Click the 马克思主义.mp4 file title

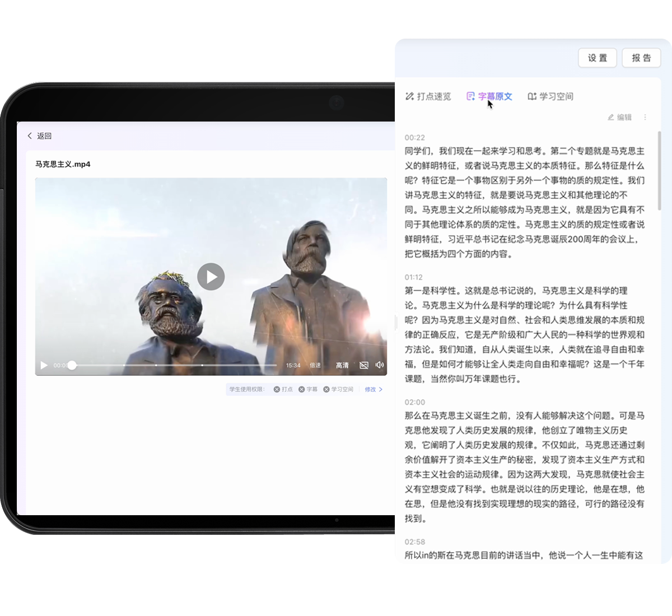[x=63, y=164]
